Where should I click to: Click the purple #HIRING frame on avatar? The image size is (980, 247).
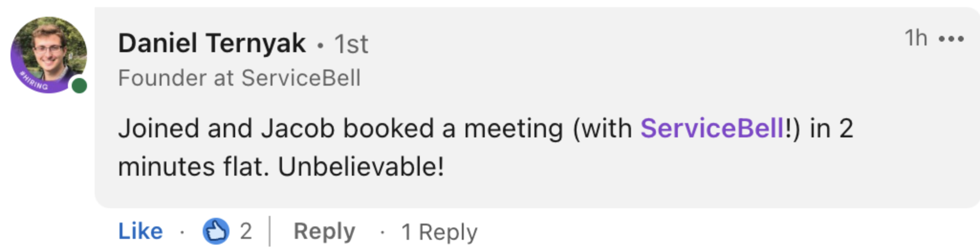[x=33, y=82]
